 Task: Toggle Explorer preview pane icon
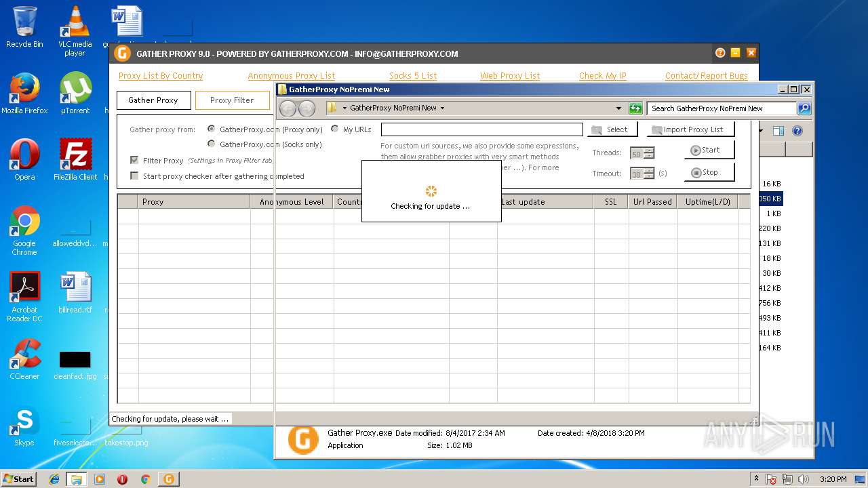tap(778, 131)
